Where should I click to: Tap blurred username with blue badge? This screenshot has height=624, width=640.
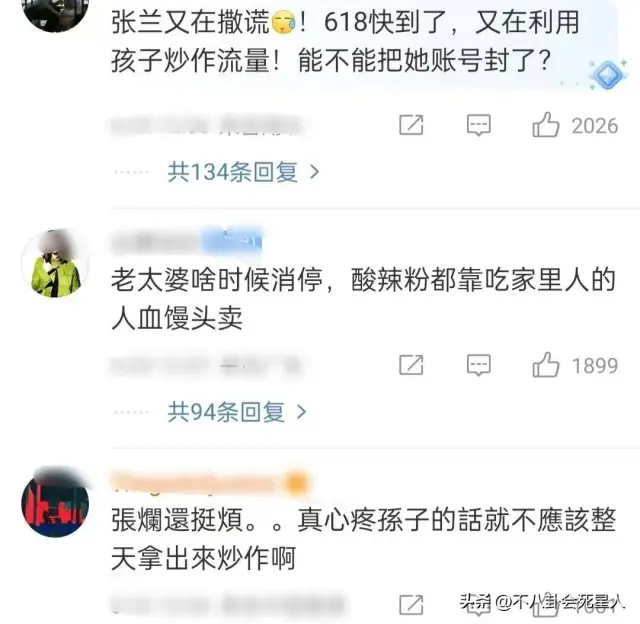tap(187, 242)
